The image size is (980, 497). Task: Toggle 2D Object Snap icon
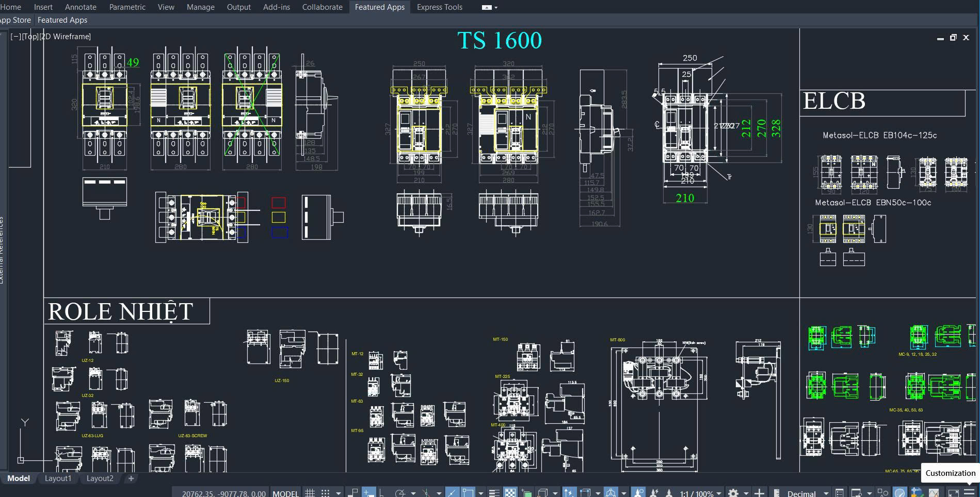(x=468, y=493)
